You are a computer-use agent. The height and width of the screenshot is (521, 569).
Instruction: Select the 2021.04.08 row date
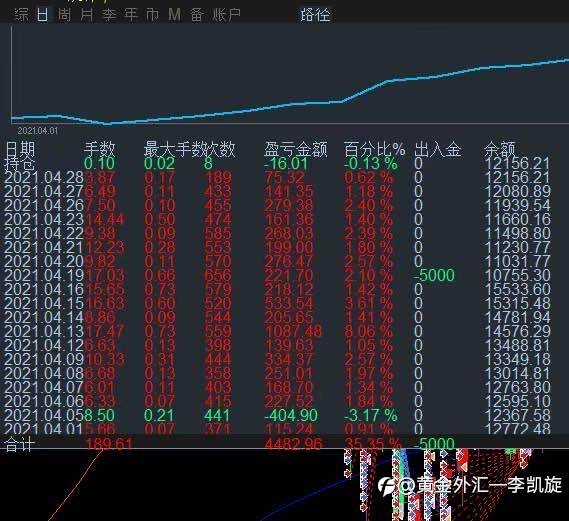44,373
